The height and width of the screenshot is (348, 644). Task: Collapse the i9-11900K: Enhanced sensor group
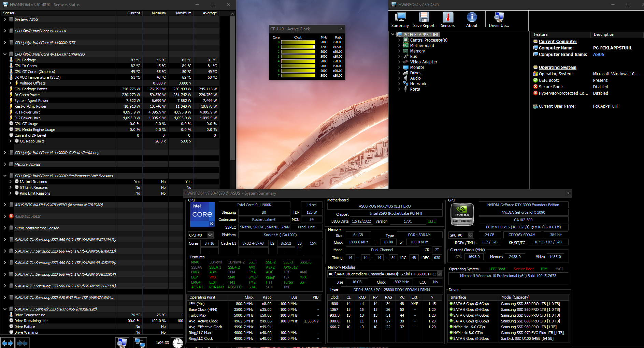(x=5, y=54)
